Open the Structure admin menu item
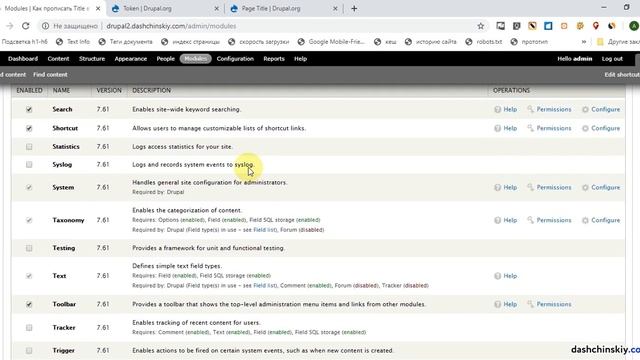Viewport: 640px width, 360px height. [92, 59]
